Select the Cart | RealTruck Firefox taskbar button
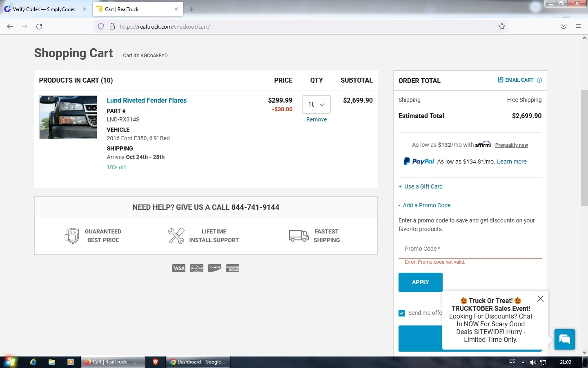Image resolution: width=588 pixels, height=368 pixels. (x=113, y=362)
